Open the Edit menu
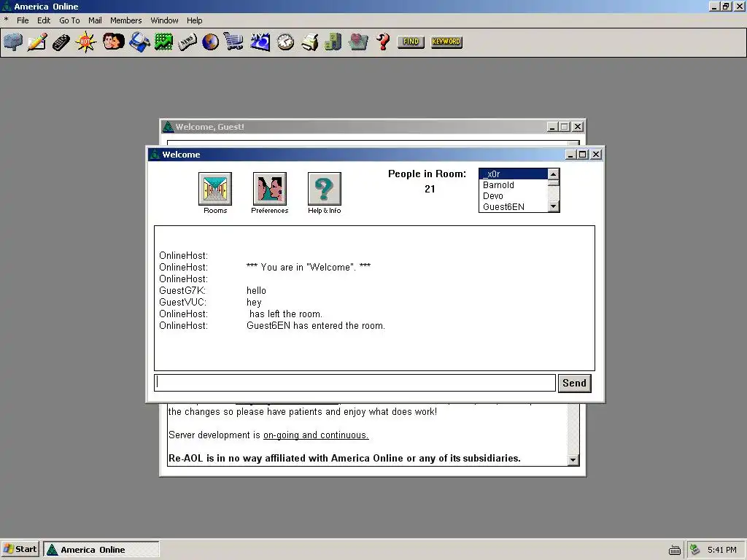The image size is (747, 560). (x=43, y=20)
